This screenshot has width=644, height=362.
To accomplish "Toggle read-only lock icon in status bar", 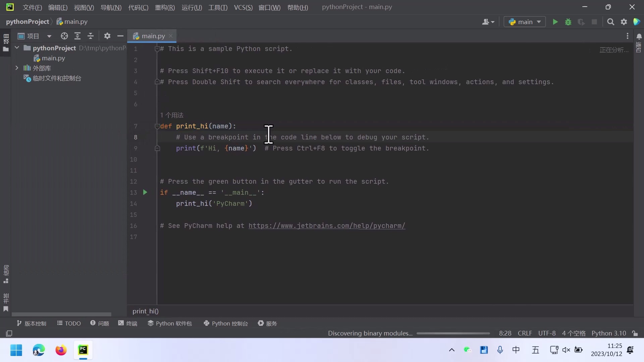I will pyautogui.click(x=635, y=333).
